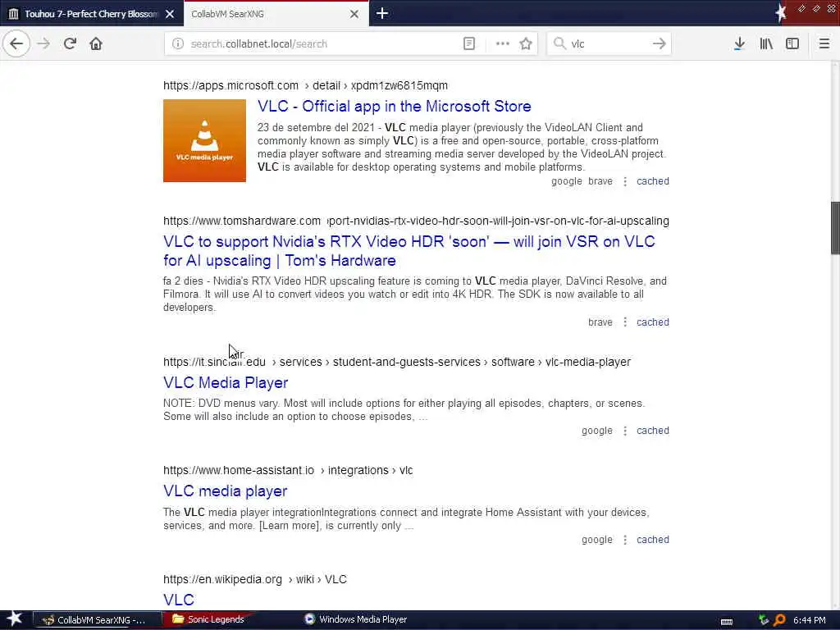Click the star icon in title bar
Image resolution: width=840 pixels, height=630 pixels.
781,13
